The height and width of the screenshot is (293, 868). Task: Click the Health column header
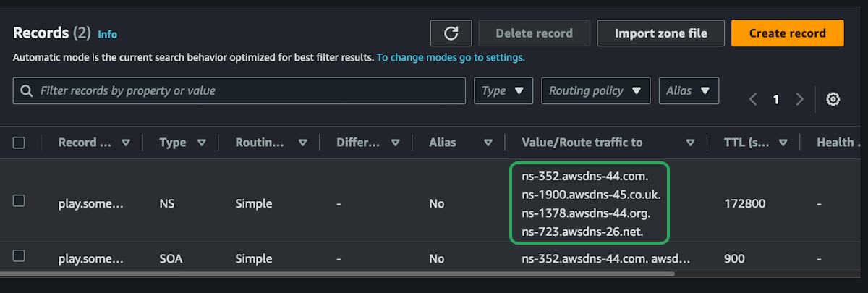tap(839, 143)
